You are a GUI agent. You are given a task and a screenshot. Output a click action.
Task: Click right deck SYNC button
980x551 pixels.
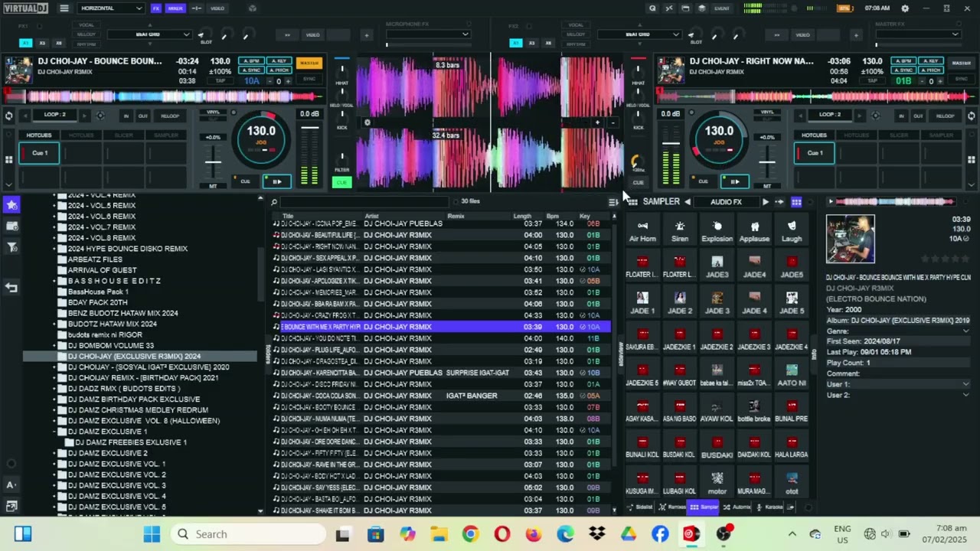pyautogui.click(x=961, y=79)
